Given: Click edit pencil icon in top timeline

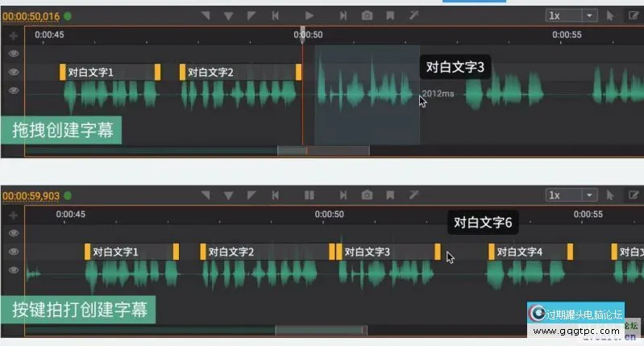Looking at the screenshot, I should [x=633, y=15].
